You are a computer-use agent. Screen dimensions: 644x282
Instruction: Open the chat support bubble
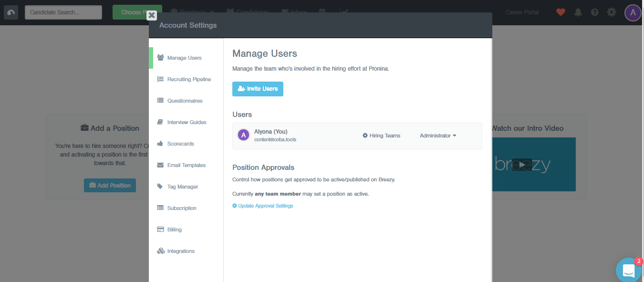628,271
